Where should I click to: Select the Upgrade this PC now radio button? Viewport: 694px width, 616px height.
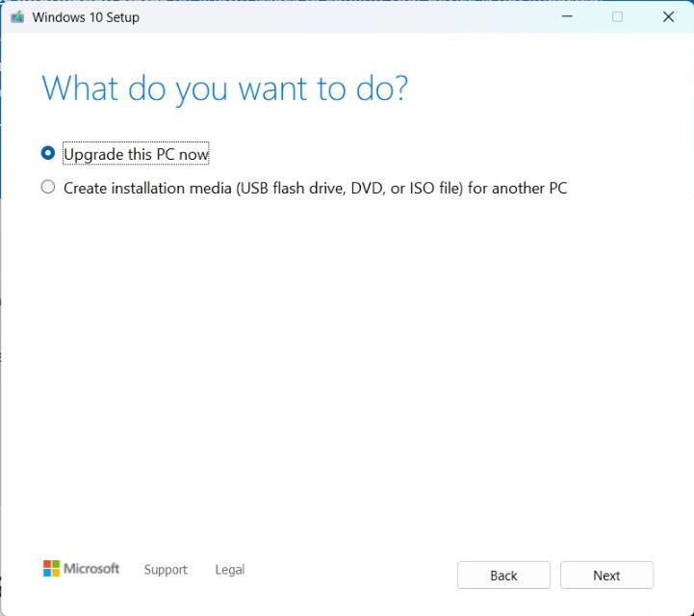[x=48, y=153]
